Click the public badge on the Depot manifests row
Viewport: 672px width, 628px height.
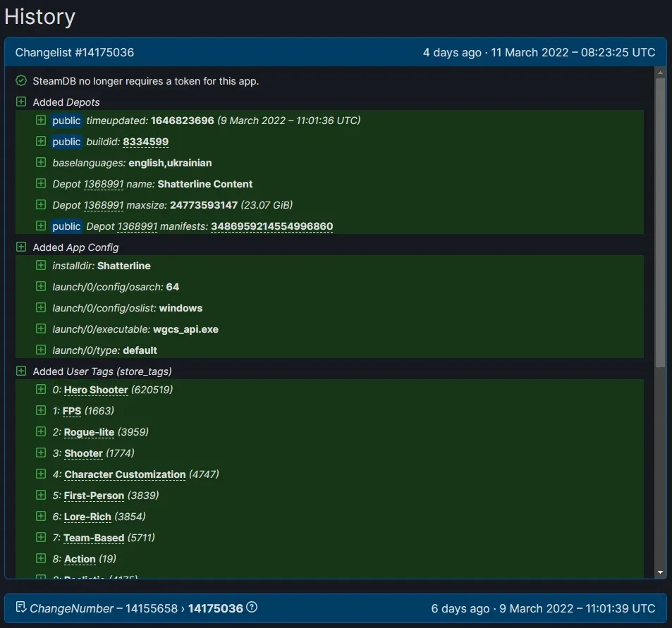pyautogui.click(x=66, y=226)
